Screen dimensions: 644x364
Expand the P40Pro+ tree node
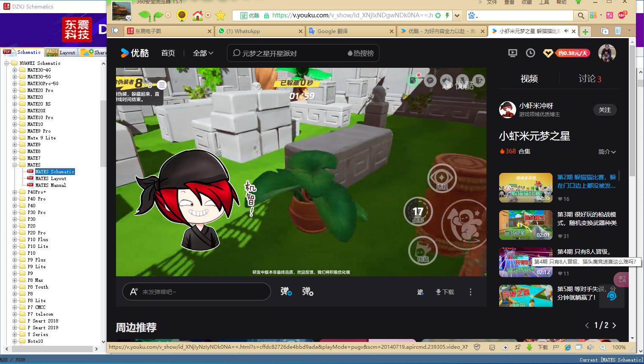(x=15, y=192)
